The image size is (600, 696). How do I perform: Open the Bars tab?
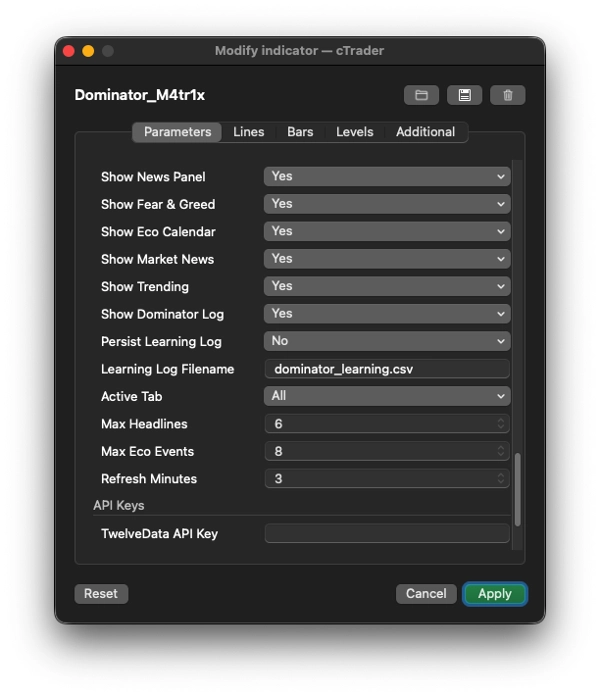300,132
